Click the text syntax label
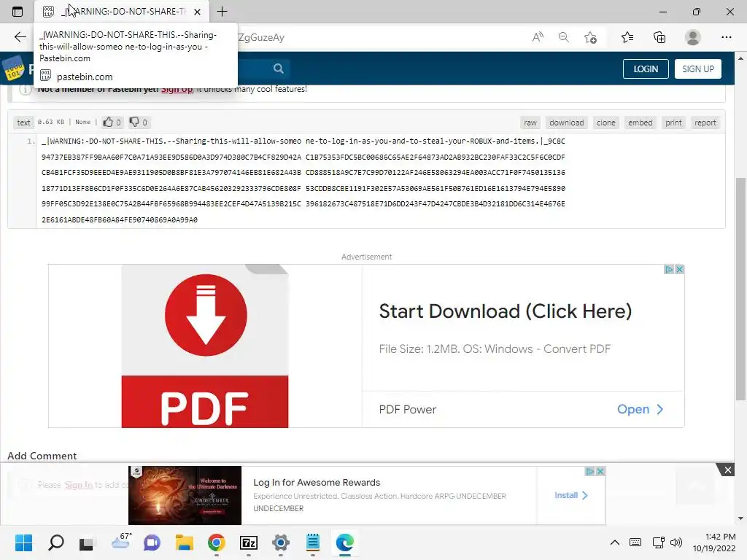The width and height of the screenshot is (747, 560). 23,122
